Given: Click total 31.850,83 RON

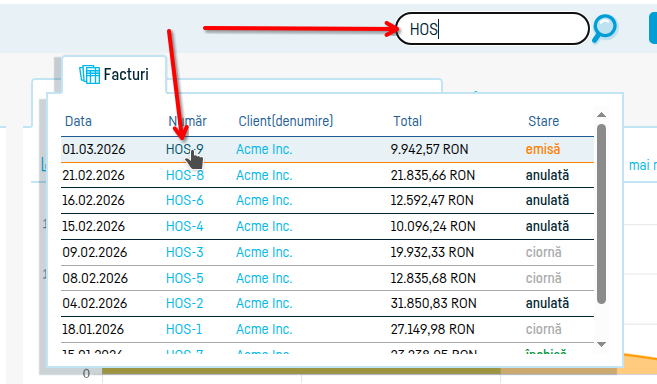Looking at the screenshot, I should (434, 304).
